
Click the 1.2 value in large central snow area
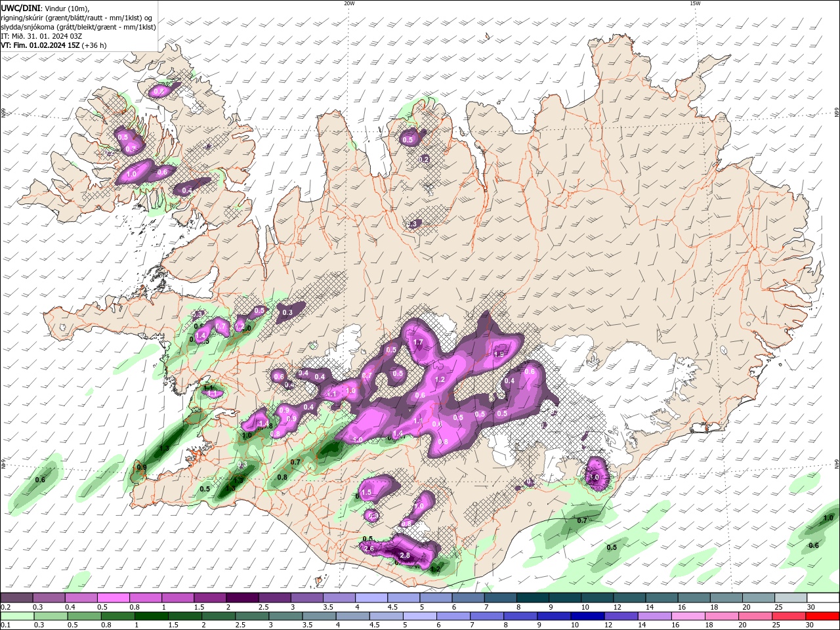point(440,379)
